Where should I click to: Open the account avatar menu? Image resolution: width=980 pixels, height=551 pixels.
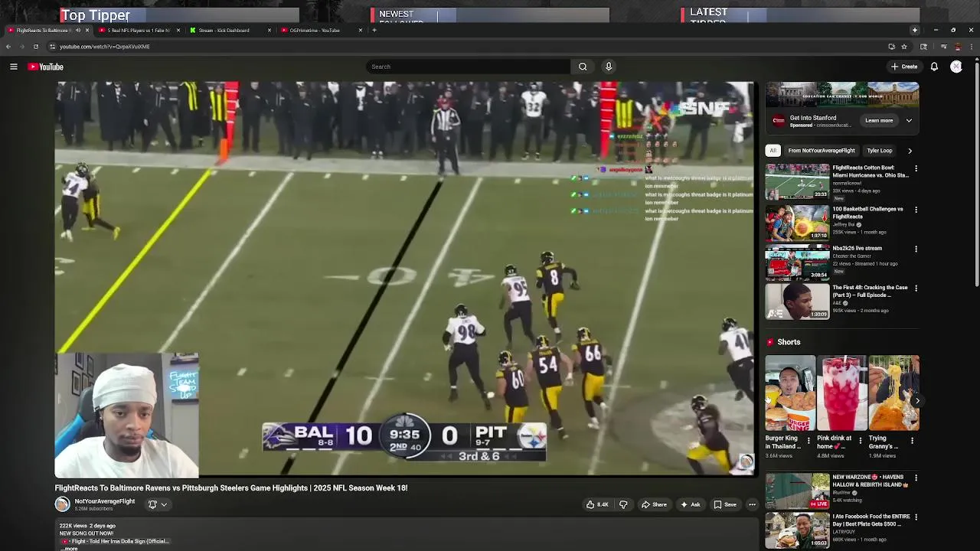point(956,67)
